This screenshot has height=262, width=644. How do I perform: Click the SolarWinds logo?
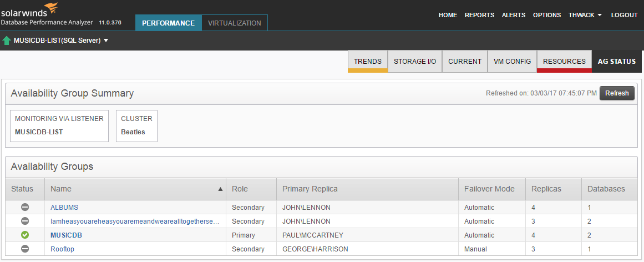29,10
